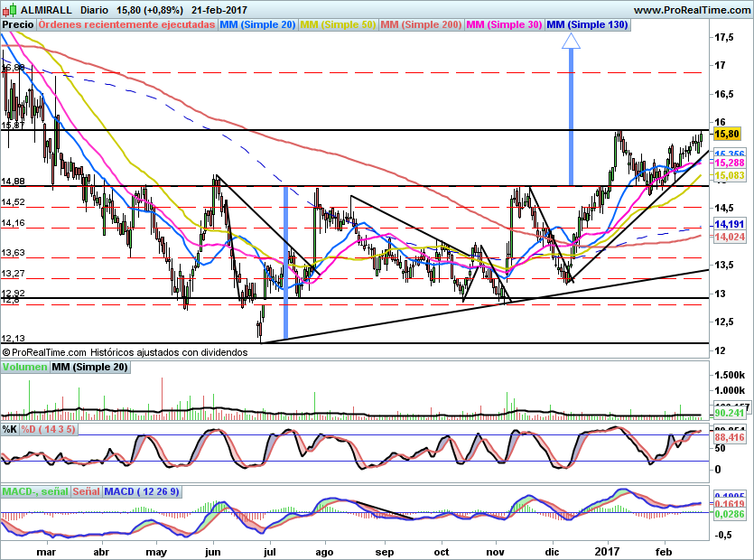Select the green MACD-, señal label
This screenshot has height=560, width=754.
point(35,491)
